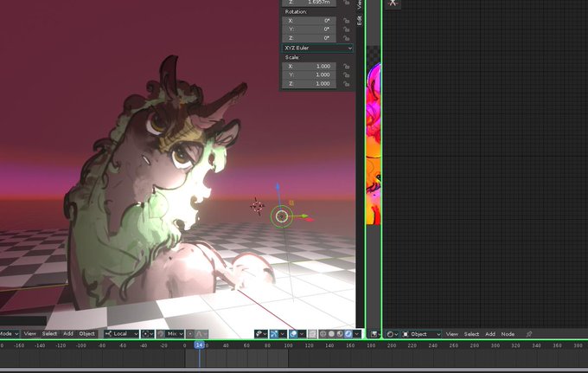Lock the Scale X axis
The width and height of the screenshot is (588, 373).
tap(346, 66)
